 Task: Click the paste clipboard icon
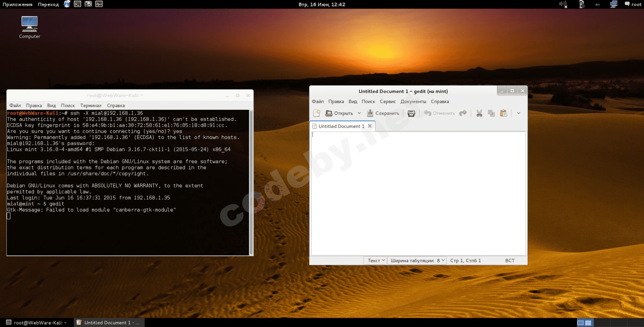(x=504, y=113)
